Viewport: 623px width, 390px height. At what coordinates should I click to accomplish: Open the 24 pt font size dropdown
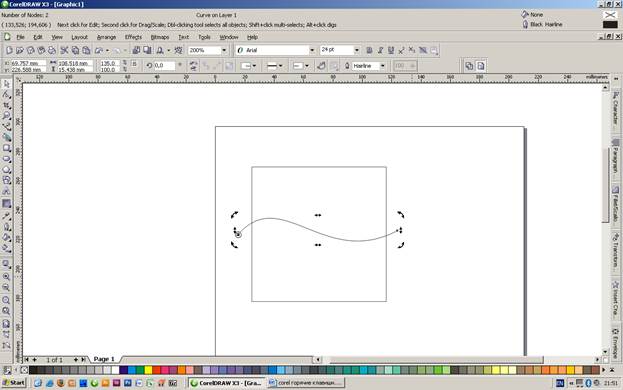pyautogui.click(x=356, y=50)
